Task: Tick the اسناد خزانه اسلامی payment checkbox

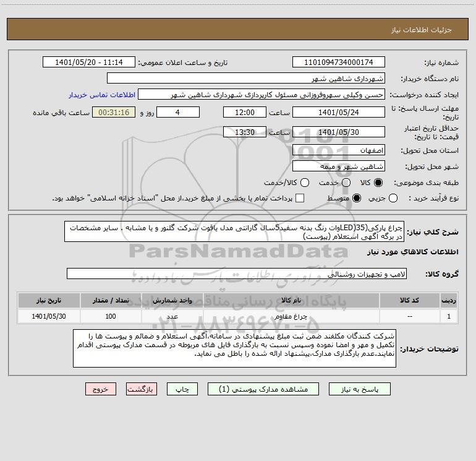Action: 300,198
